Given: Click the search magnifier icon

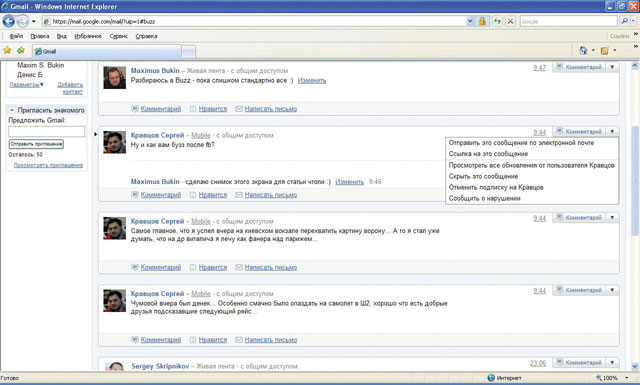Looking at the screenshot, I should (x=624, y=21).
